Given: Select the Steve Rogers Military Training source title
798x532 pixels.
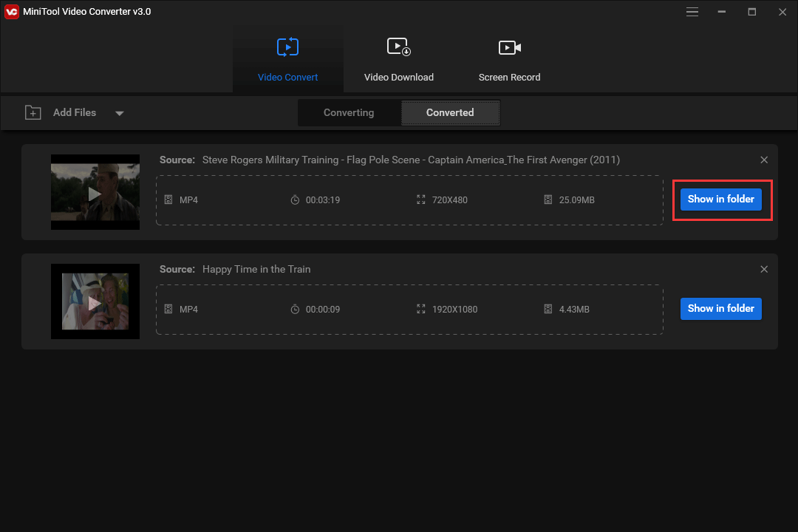Looking at the screenshot, I should pos(411,160).
